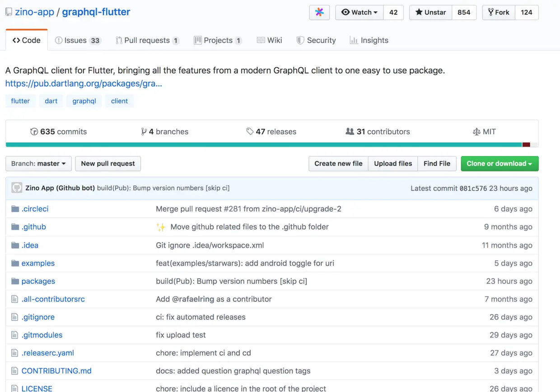Screen dimensions: 560x392
Task: Open the Branch: master selector
Action: (x=38, y=163)
